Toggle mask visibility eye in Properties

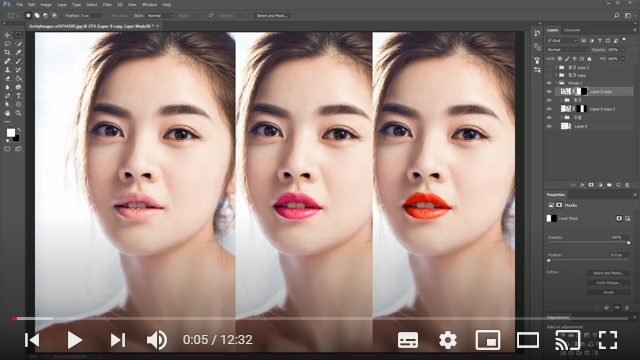point(617,308)
